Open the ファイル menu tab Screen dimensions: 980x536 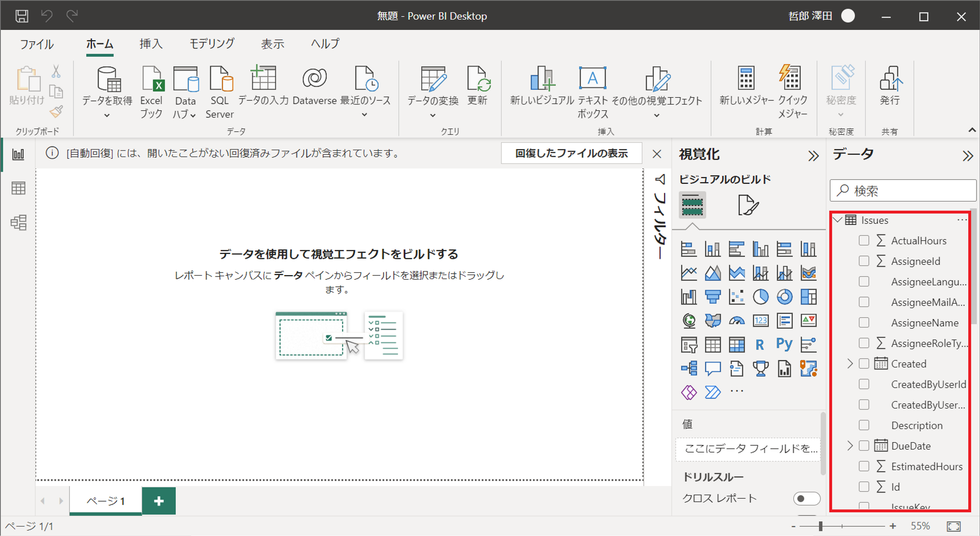(x=37, y=44)
